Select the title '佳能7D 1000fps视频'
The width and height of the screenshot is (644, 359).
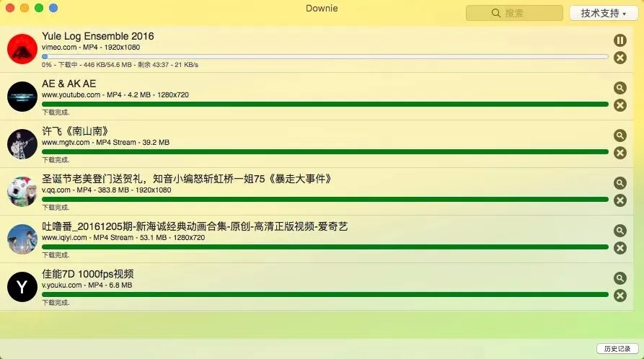[88, 275]
